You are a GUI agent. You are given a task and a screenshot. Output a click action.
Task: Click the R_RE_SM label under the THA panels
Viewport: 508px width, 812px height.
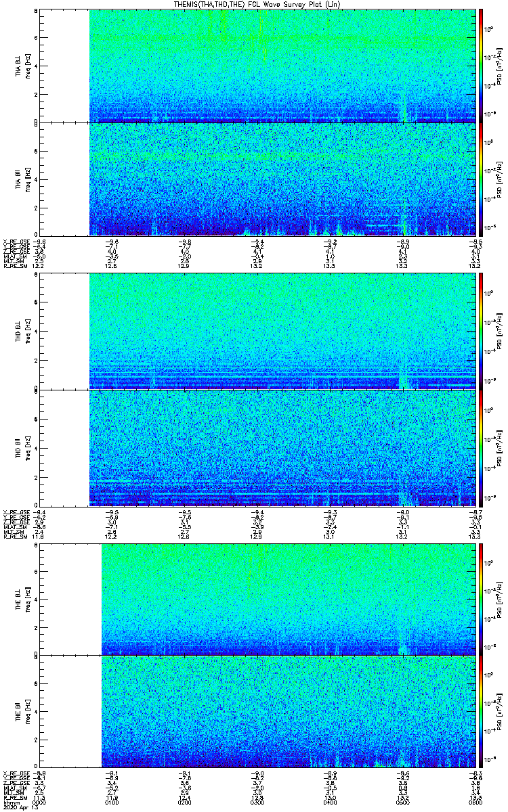pos(14,266)
